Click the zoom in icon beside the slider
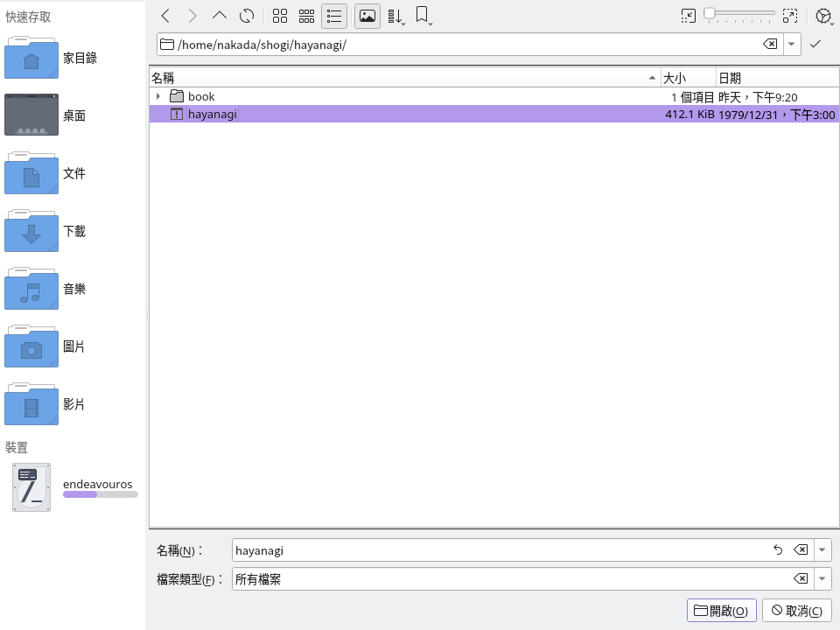 [789, 16]
